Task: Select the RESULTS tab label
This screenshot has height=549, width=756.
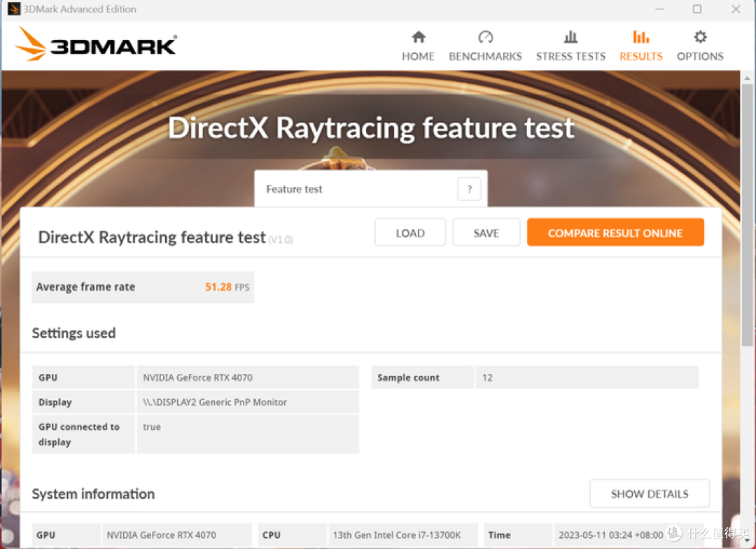Action: [640, 57]
